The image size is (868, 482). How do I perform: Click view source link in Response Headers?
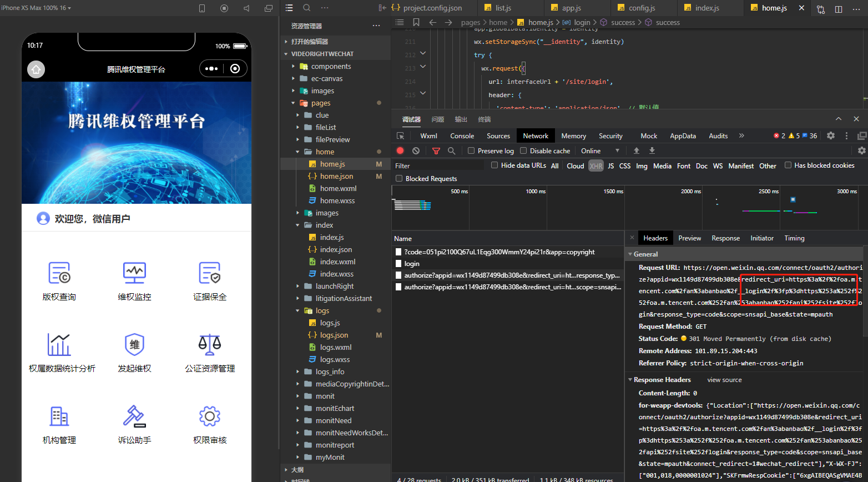pyautogui.click(x=724, y=380)
